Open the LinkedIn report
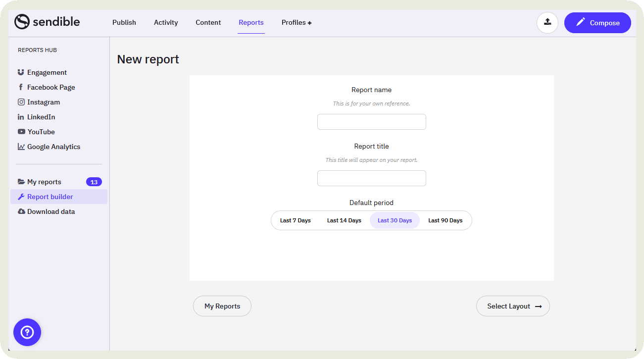This screenshot has height=359, width=644. click(41, 117)
